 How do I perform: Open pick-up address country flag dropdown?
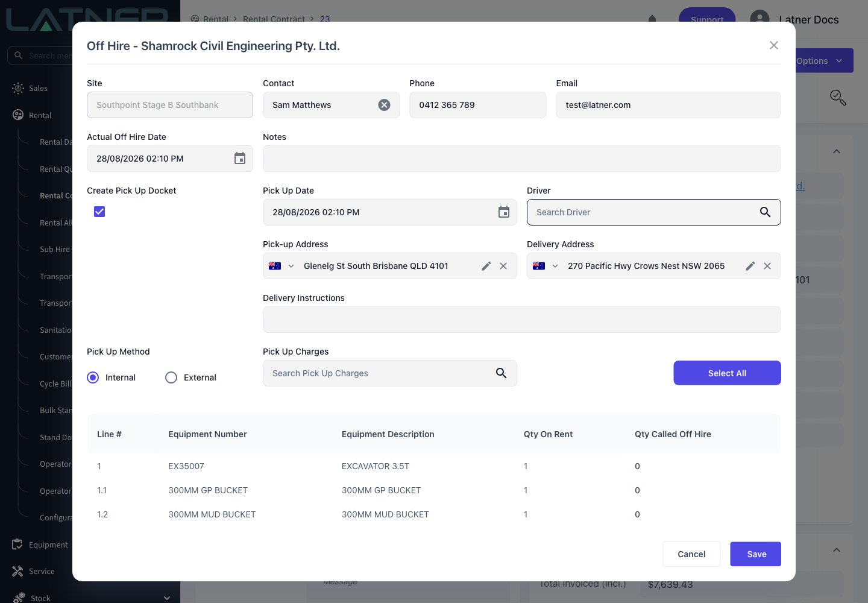tap(281, 266)
